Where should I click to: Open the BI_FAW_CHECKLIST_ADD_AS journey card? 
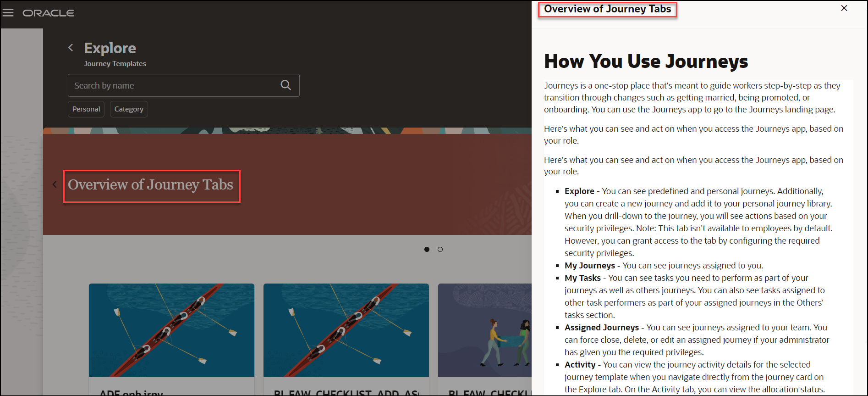click(x=346, y=340)
